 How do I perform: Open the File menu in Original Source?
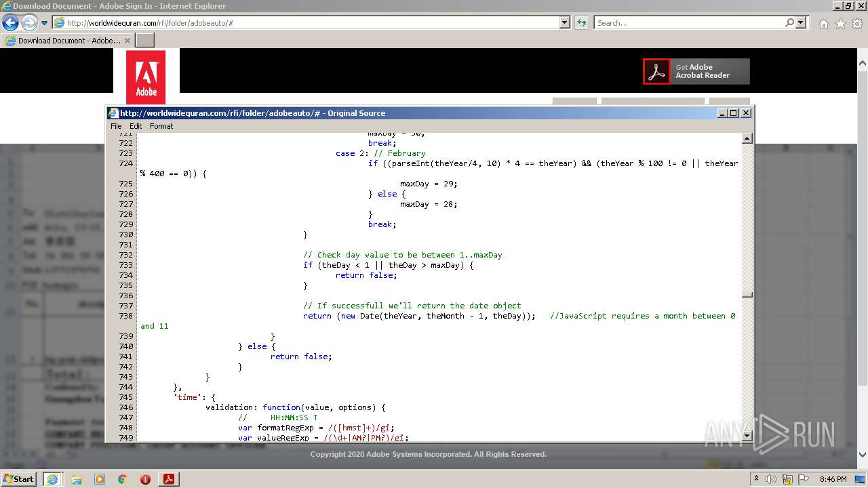pyautogui.click(x=116, y=126)
